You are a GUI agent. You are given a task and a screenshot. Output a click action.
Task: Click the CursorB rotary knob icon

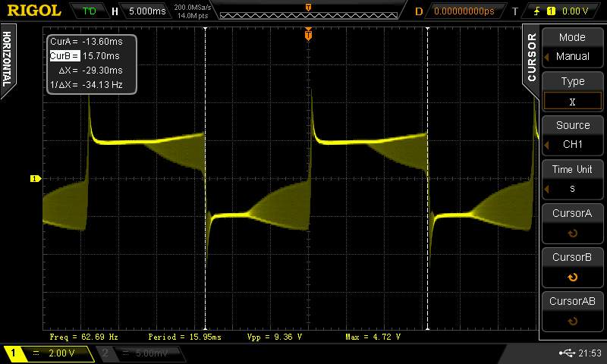tap(572, 278)
